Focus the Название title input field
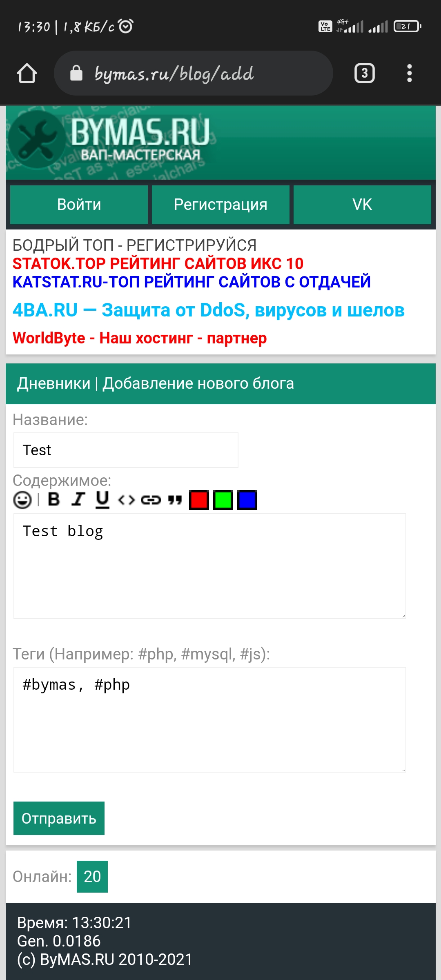The image size is (441, 980). point(126,450)
